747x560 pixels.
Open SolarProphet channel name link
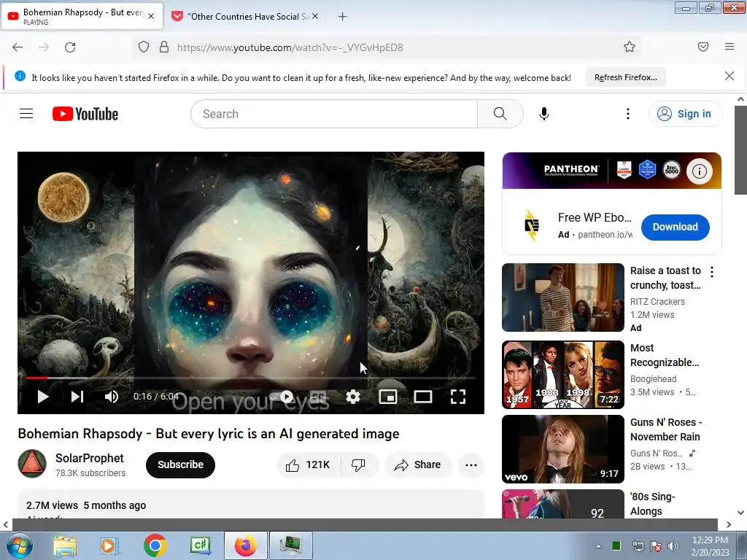(89, 458)
